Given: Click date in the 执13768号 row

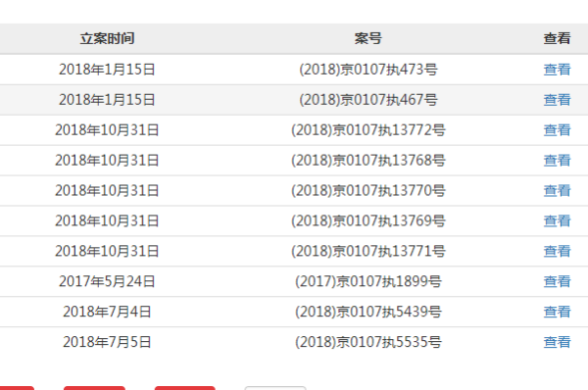Looking at the screenshot, I should click(x=107, y=161).
